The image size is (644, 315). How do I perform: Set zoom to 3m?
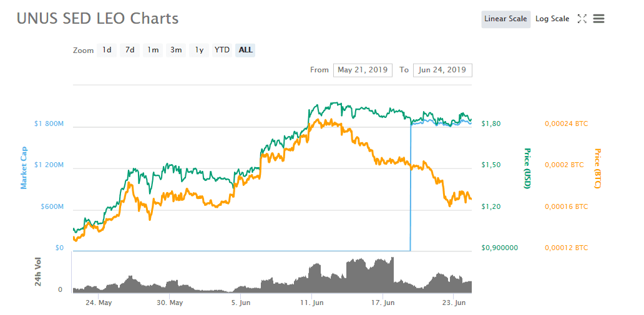(x=177, y=50)
